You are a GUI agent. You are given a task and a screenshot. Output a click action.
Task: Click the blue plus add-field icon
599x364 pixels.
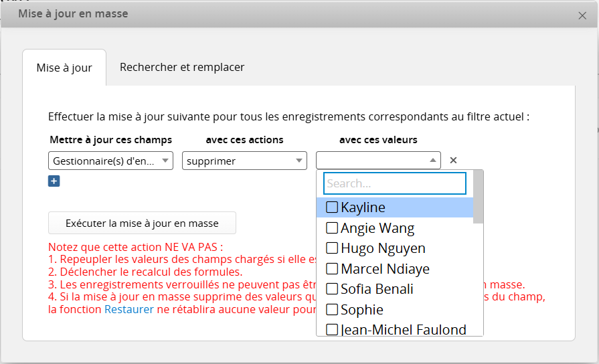pyautogui.click(x=54, y=181)
